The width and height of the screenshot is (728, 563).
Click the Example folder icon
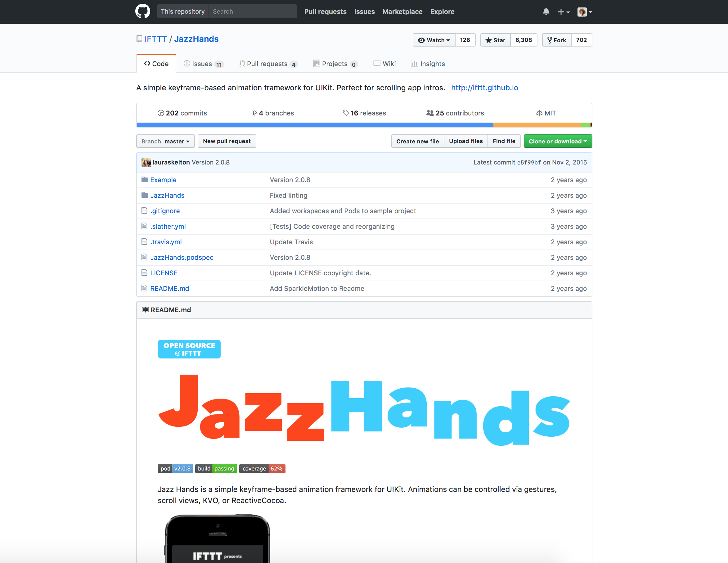(x=145, y=180)
